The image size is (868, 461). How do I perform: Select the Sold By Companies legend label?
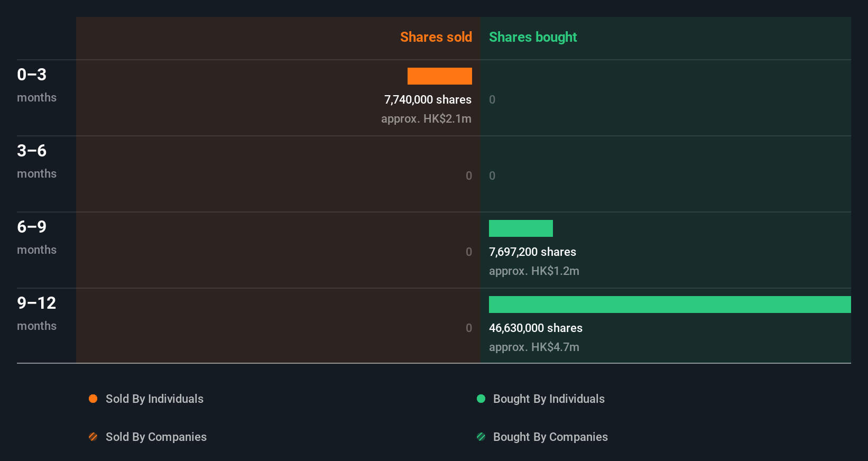pos(156,437)
